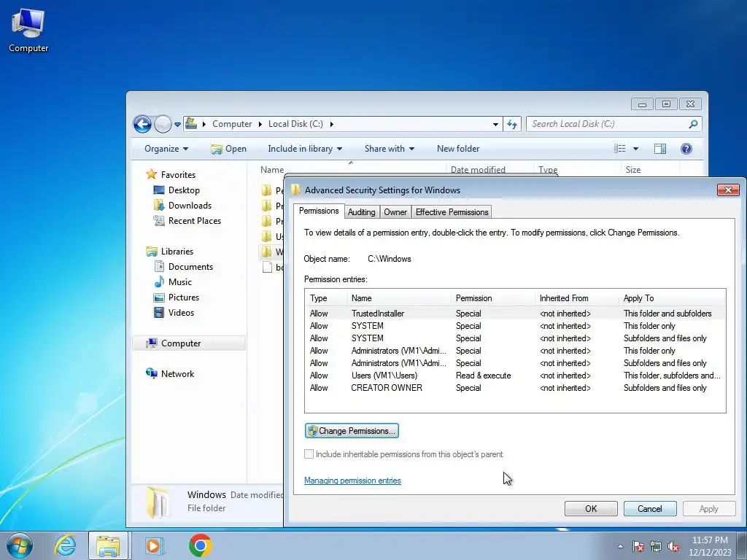The image size is (747, 560).
Task: Open the Music library
Action: [173, 282]
